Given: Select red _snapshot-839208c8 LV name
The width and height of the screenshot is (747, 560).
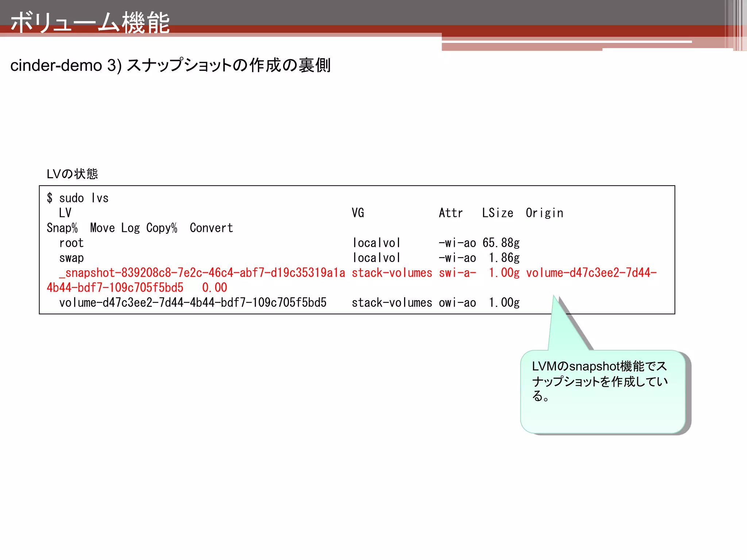Looking at the screenshot, I should (202, 273).
